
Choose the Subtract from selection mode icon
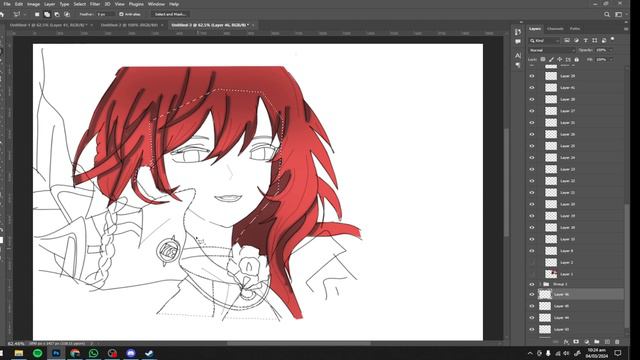pos(57,14)
